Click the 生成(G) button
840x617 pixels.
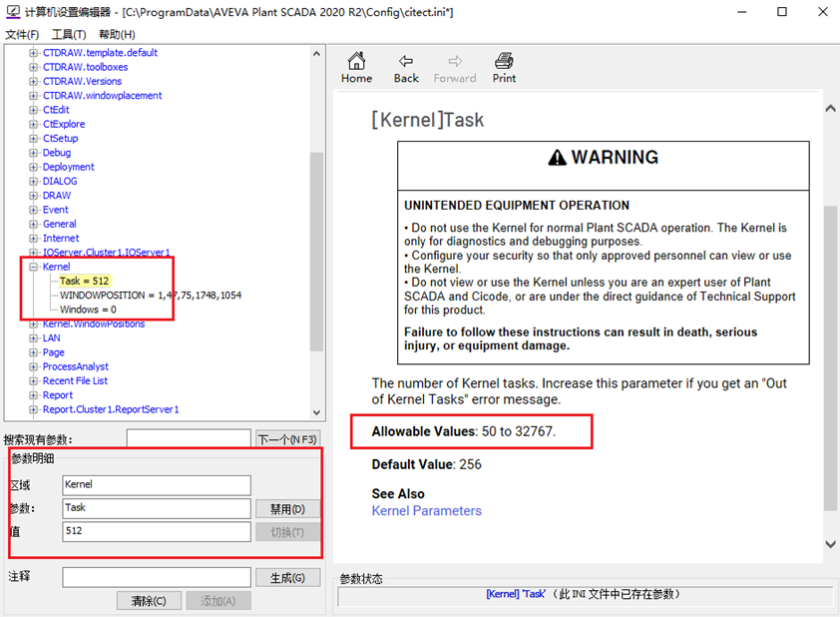click(x=287, y=578)
